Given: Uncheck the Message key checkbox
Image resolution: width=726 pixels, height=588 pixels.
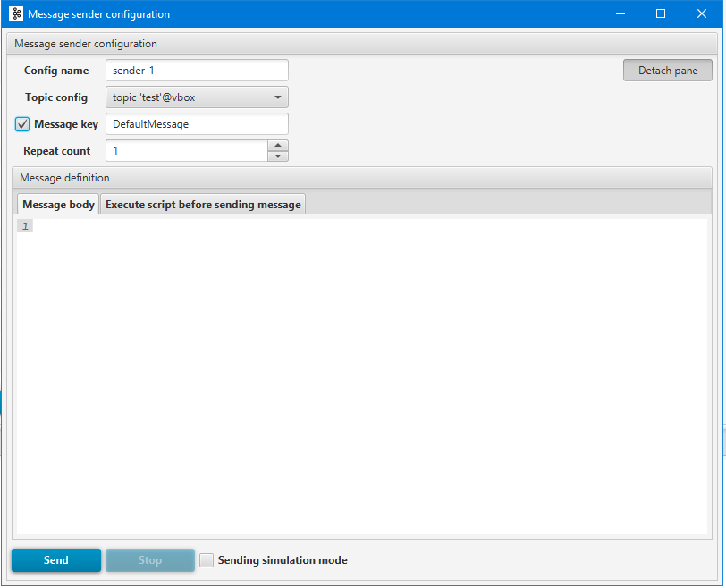Looking at the screenshot, I should pyautogui.click(x=22, y=124).
